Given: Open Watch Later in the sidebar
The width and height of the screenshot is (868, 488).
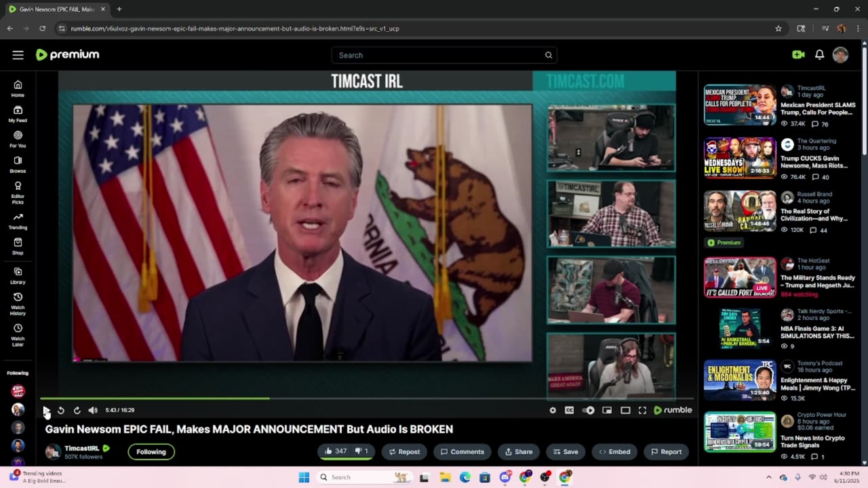Looking at the screenshot, I should click(x=18, y=335).
